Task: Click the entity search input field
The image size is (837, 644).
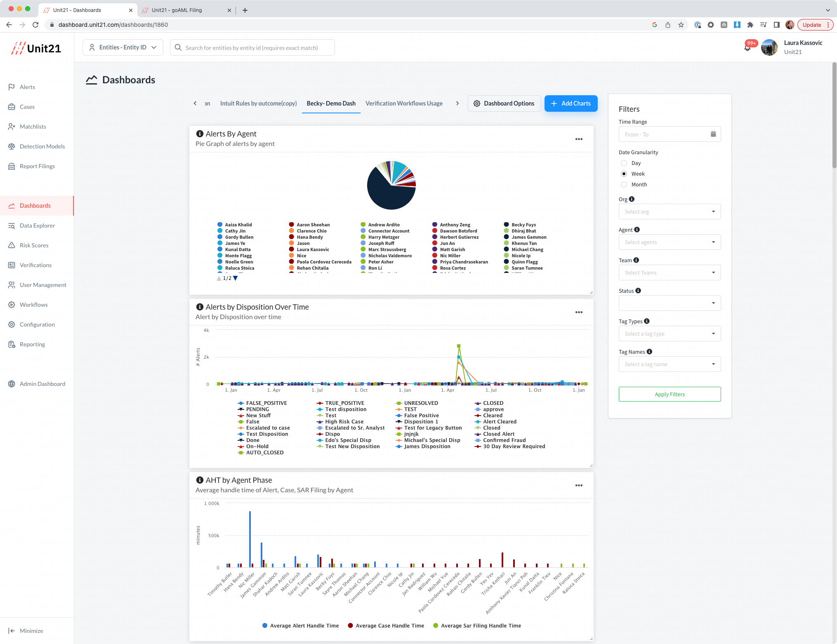Action: pyautogui.click(x=252, y=48)
